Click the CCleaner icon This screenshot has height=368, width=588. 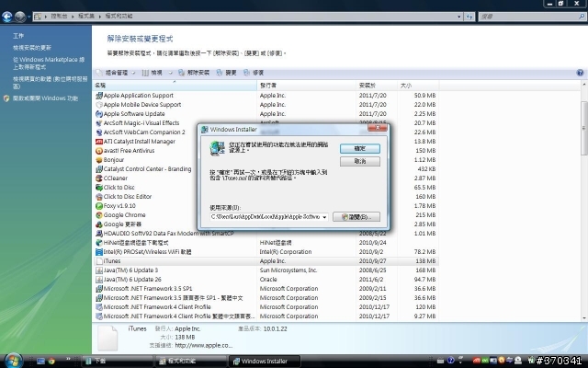click(x=99, y=178)
